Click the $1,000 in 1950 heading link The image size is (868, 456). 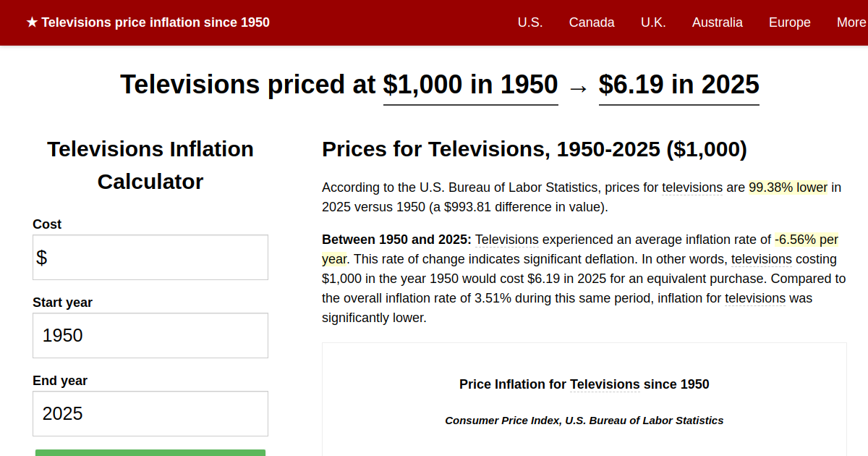[471, 85]
